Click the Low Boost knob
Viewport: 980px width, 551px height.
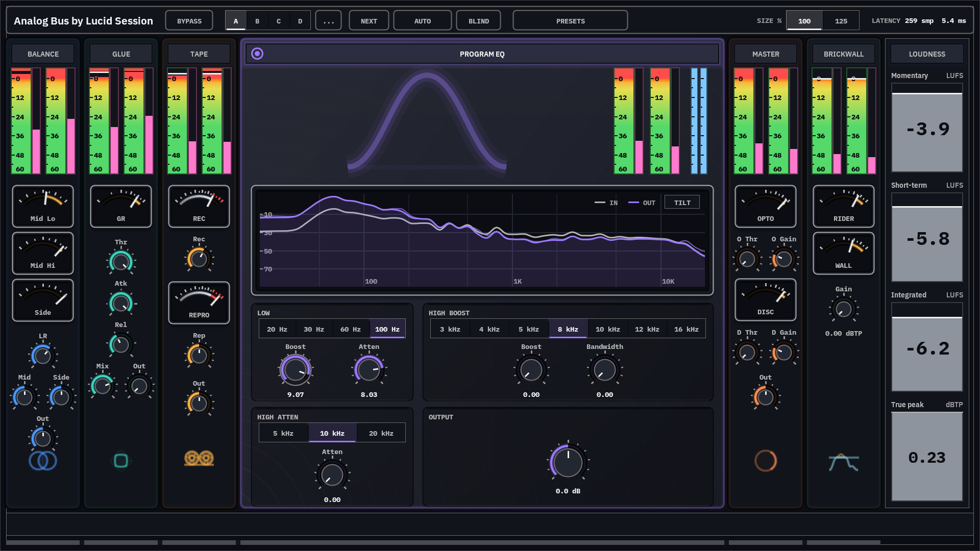point(296,370)
